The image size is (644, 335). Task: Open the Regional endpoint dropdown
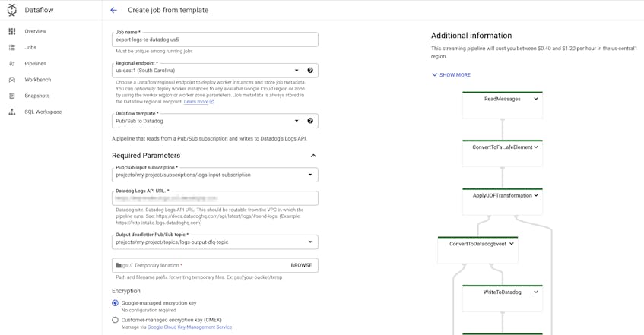click(297, 70)
